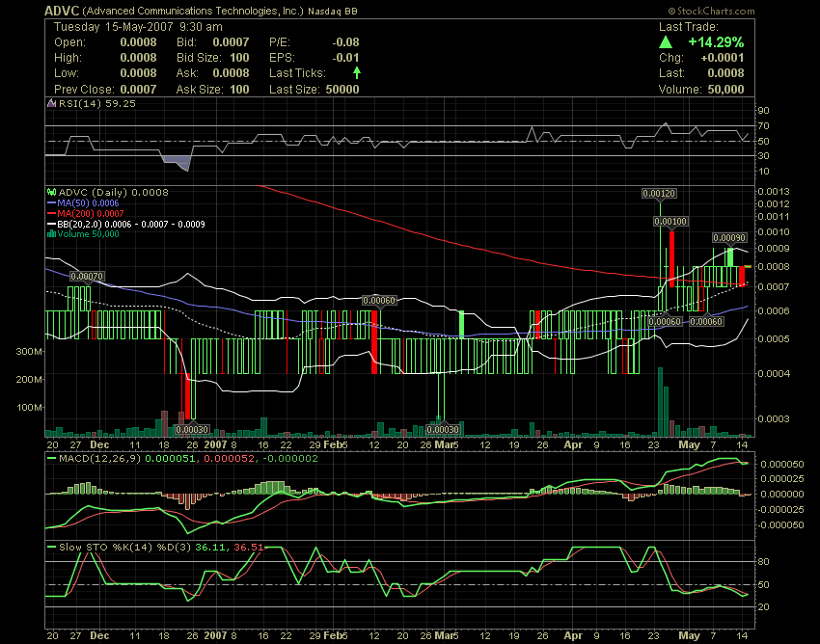Click the 0.00090 price callout
Image resolution: width=820 pixels, height=644 pixels.
(x=729, y=238)
